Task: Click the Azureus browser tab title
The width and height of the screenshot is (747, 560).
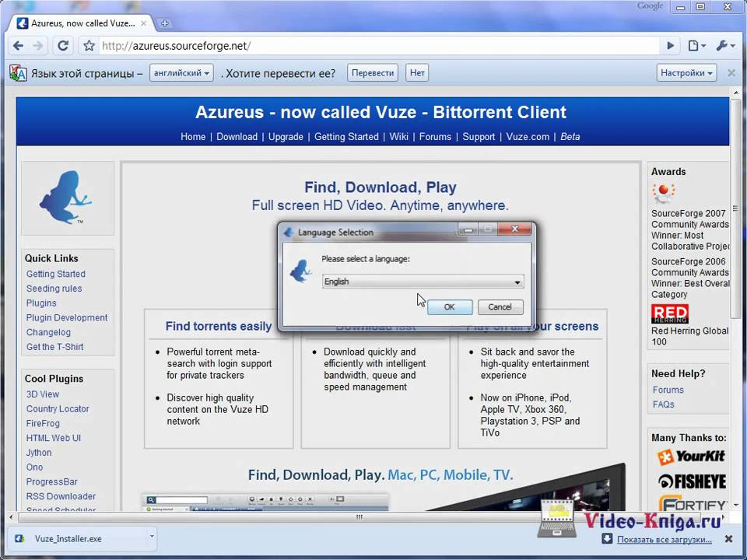Action: tap(83, 23)
